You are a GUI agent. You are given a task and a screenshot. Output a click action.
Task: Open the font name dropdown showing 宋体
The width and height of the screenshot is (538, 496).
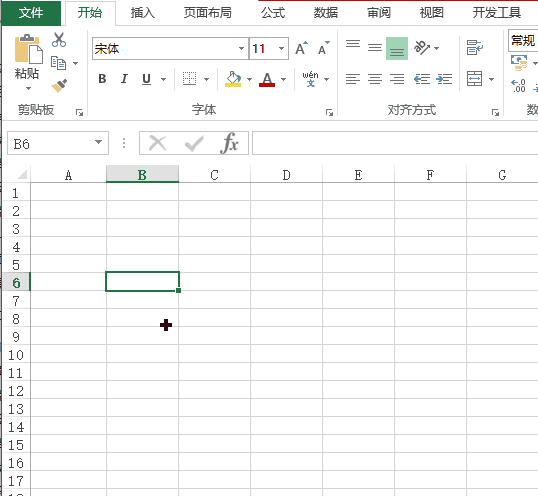242,48
